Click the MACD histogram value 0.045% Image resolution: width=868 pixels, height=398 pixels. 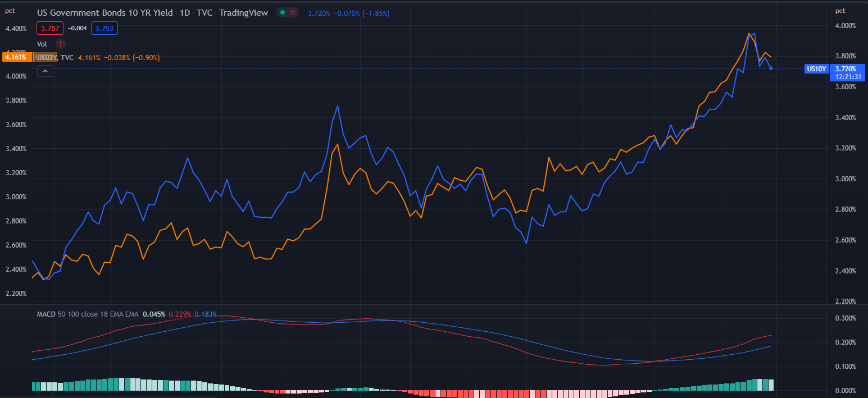click(x=154, y=314)
